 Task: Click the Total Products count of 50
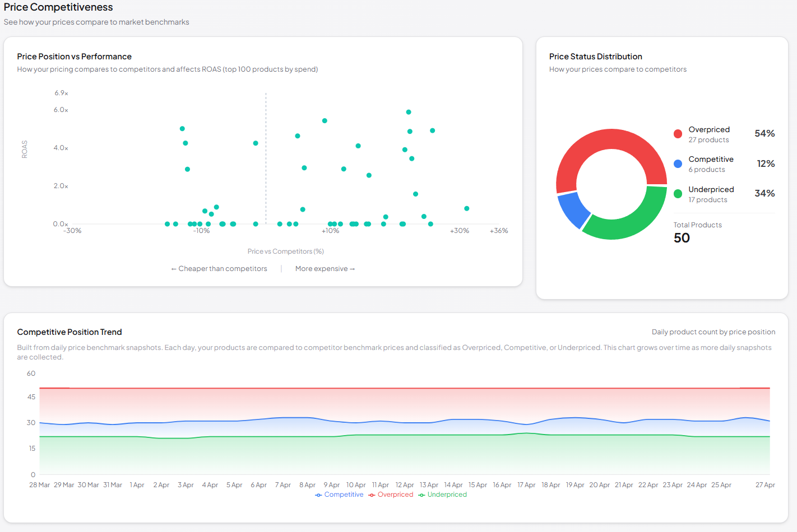point(682,238)
